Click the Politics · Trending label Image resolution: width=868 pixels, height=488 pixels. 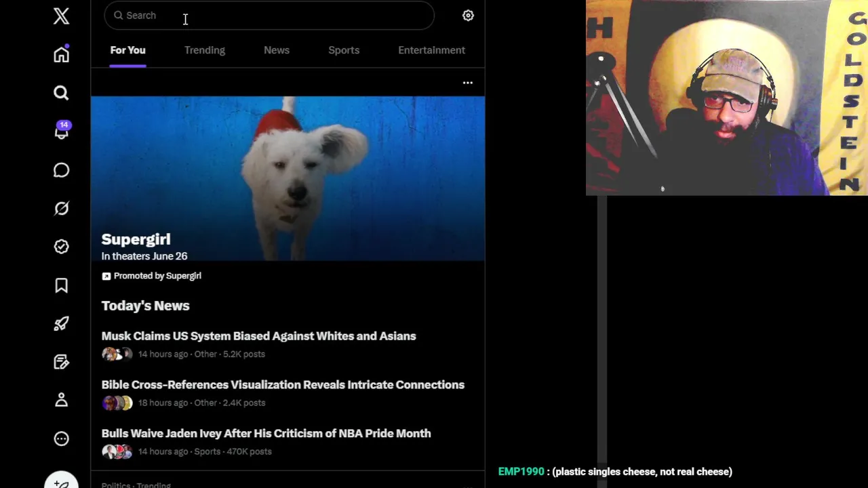(x=136, y=485)
